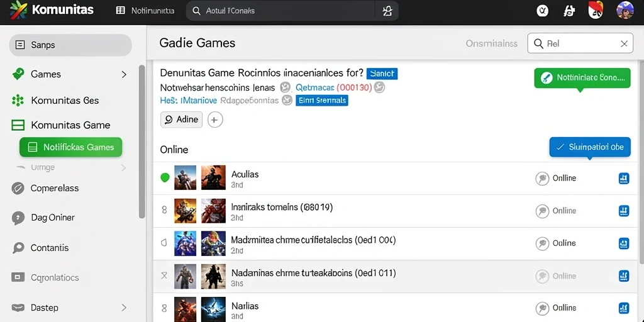Click the Adine filter button

pyautogui.click(x=182, y=119)
